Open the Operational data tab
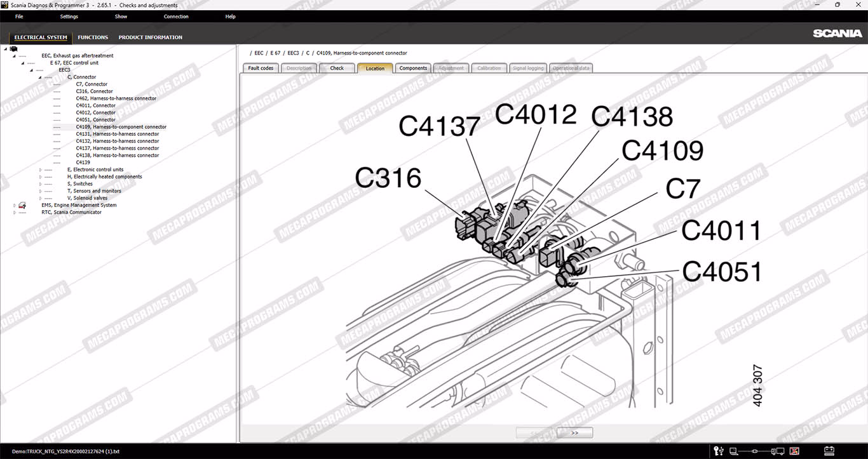The image size is (868, 459). 571,68
